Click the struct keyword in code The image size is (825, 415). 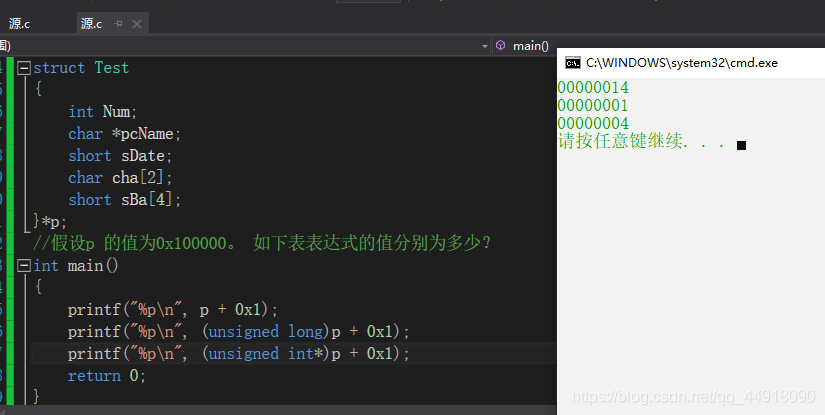click(x=59, y=68)
